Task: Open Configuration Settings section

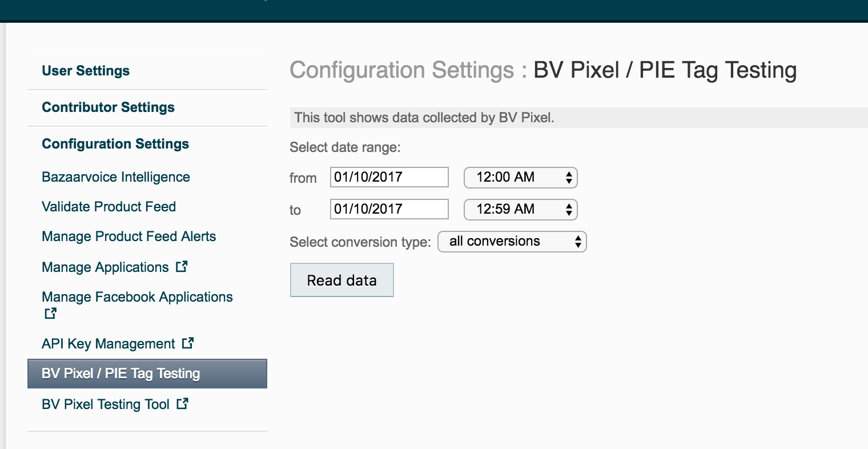Action: [x=115, y=144]
